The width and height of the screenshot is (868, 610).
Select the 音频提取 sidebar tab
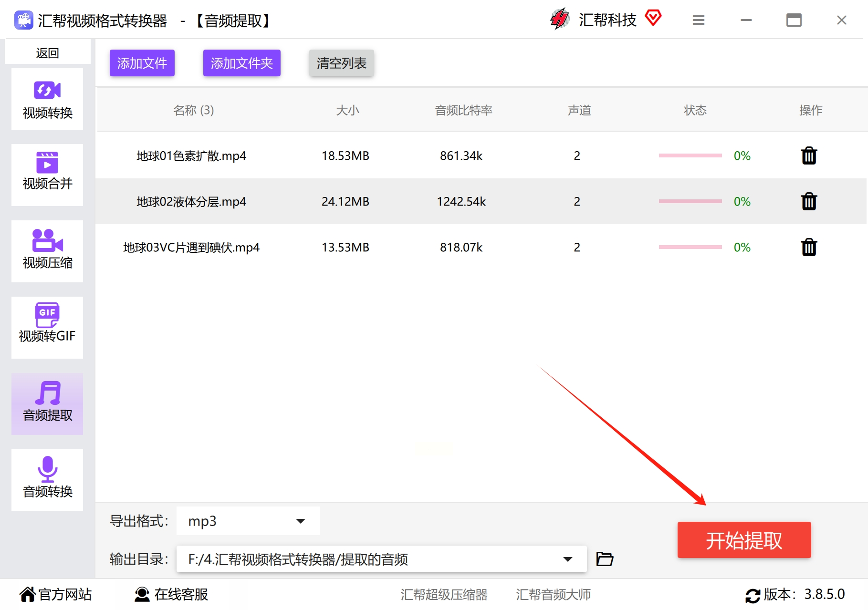coord(47,404)
